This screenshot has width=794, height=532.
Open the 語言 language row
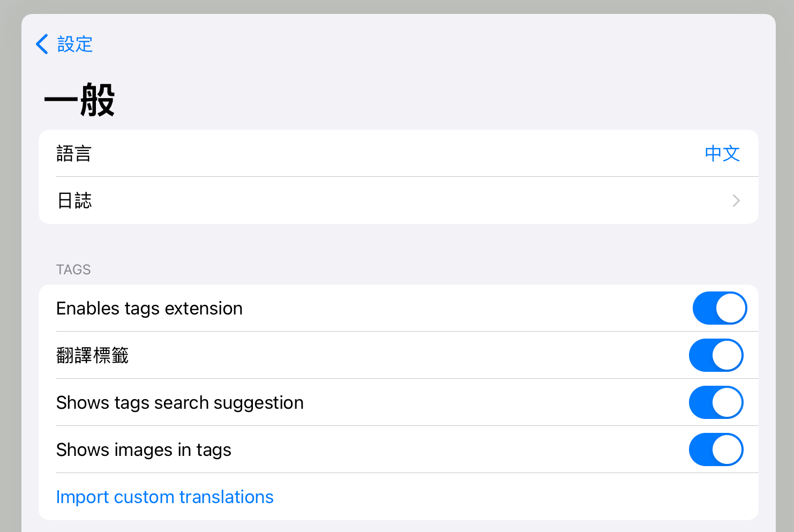(x=74, y=154)
